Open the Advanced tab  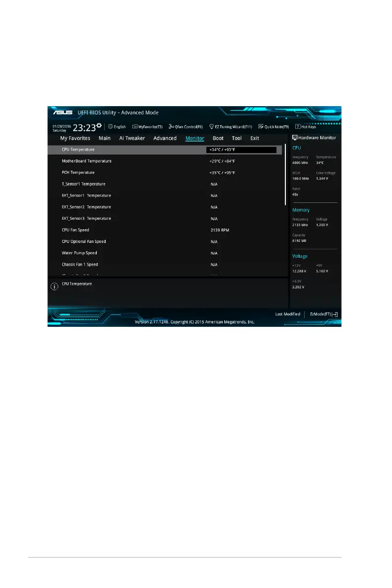[165, 138]
